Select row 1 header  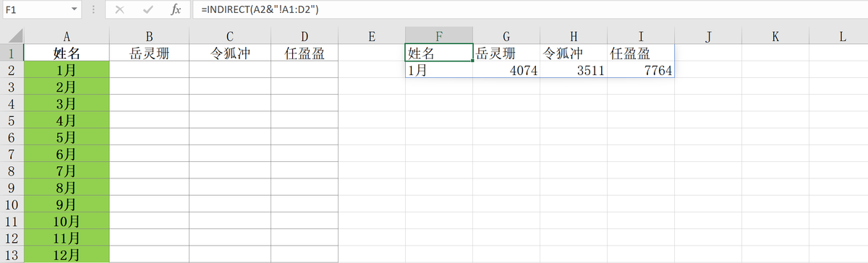pos(12,53)
